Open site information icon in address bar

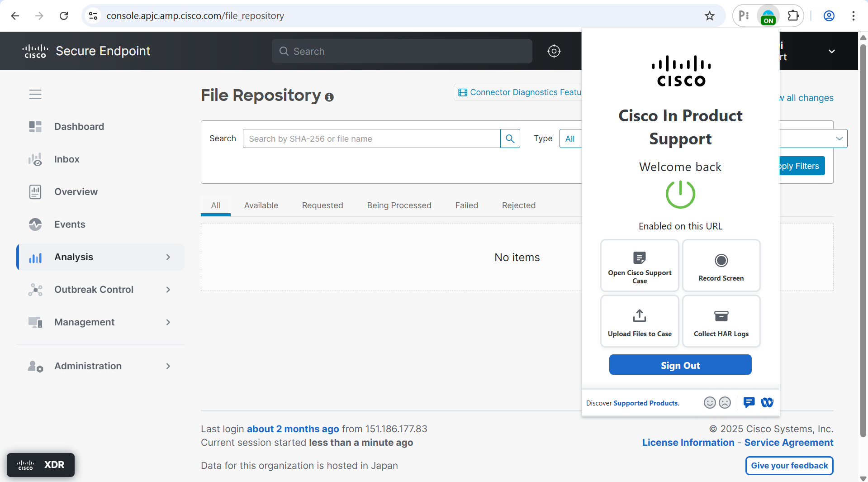93,16
